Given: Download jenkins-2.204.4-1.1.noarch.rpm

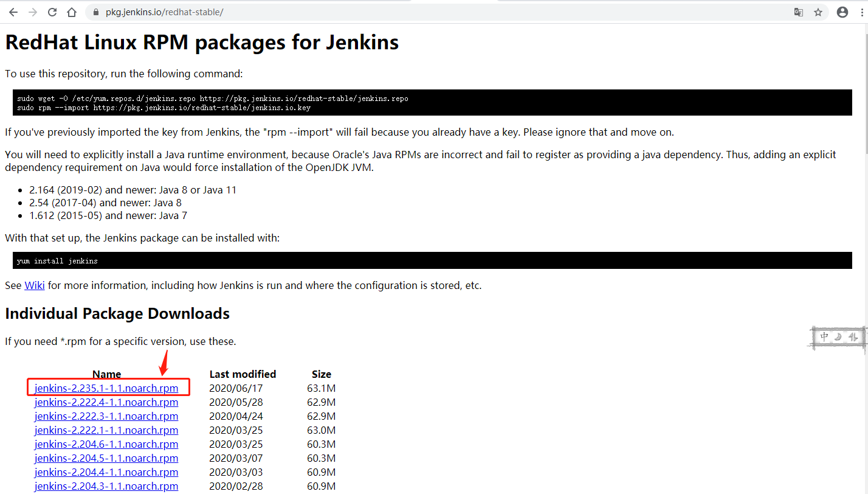Looking at the screenshot, I should 106,472.
